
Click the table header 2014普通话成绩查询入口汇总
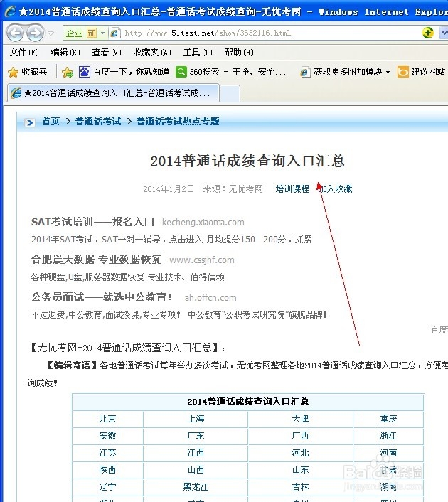tap(248, 402)
